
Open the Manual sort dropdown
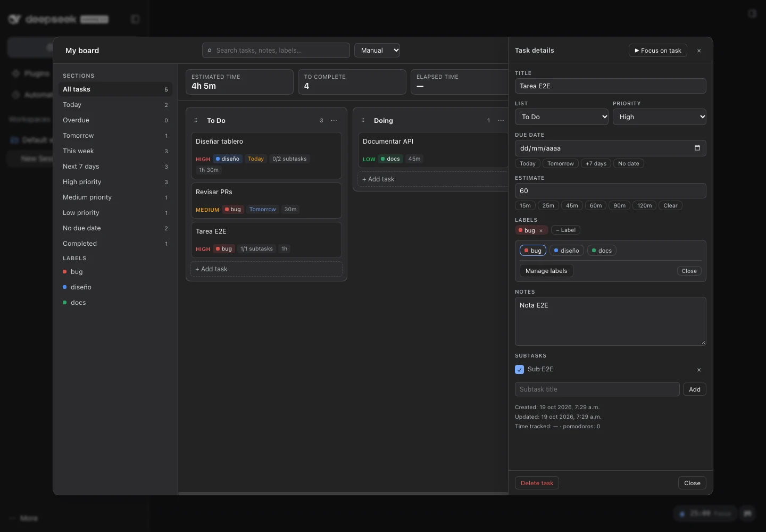coord(377,51)
